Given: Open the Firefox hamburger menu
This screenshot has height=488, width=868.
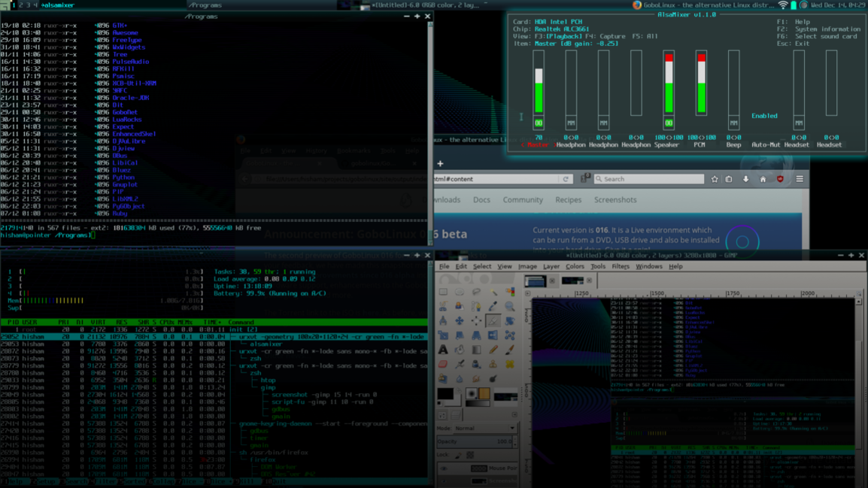Looking at the screenshot, I should (800, 179).
